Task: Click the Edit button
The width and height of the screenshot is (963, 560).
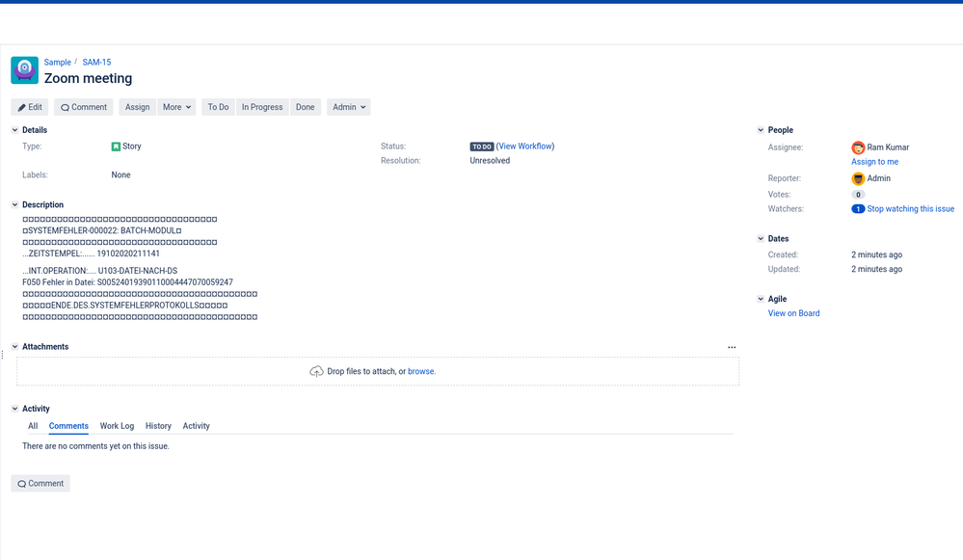Action: [x=30, y=107]
